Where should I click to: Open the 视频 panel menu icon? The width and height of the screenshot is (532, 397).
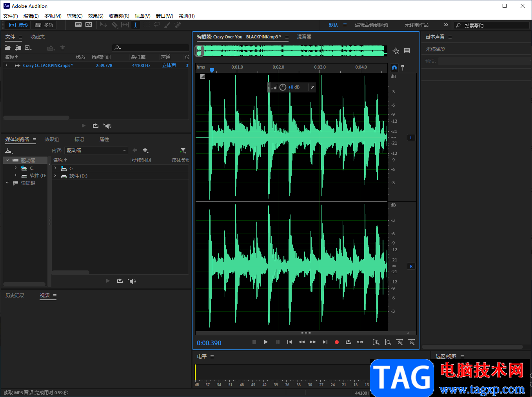pyautogui.click(x=55, y=295)
